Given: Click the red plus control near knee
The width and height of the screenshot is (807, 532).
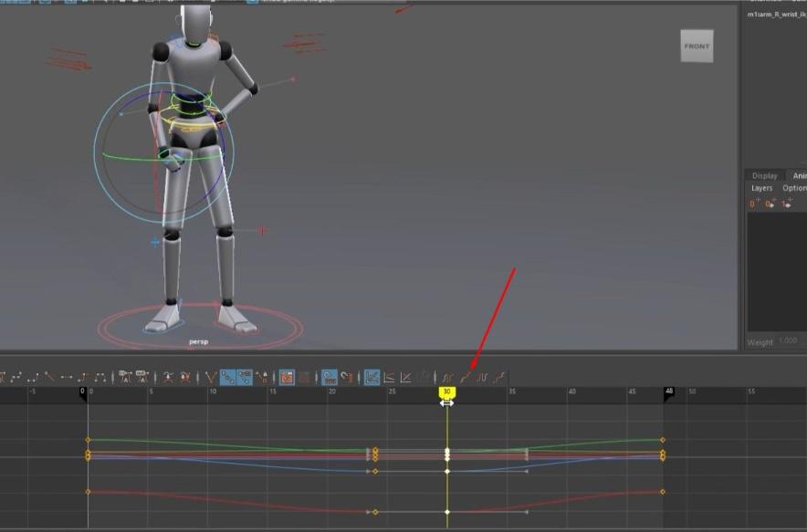Looking at the screenshot, I should tap(263, 231).
